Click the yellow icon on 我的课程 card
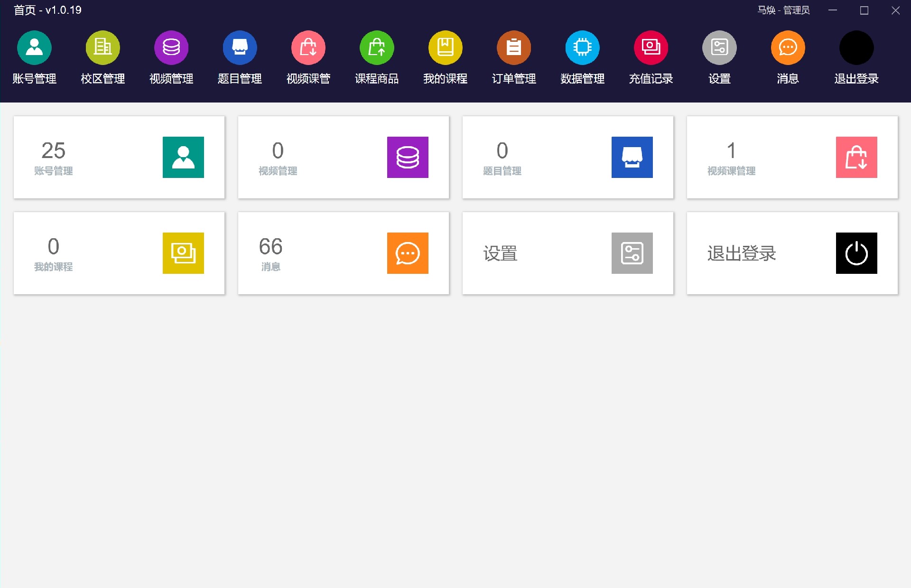 183,253
